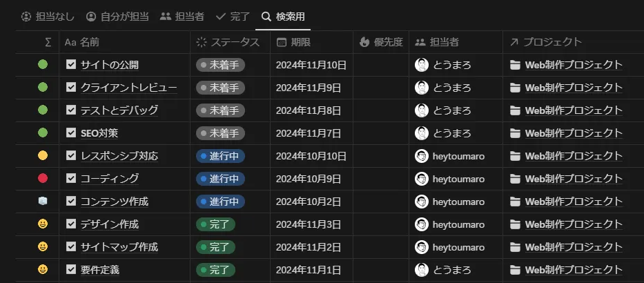Click the checkmark icon on 完了 tab
The image size is (644, 283).
[221, 17]
